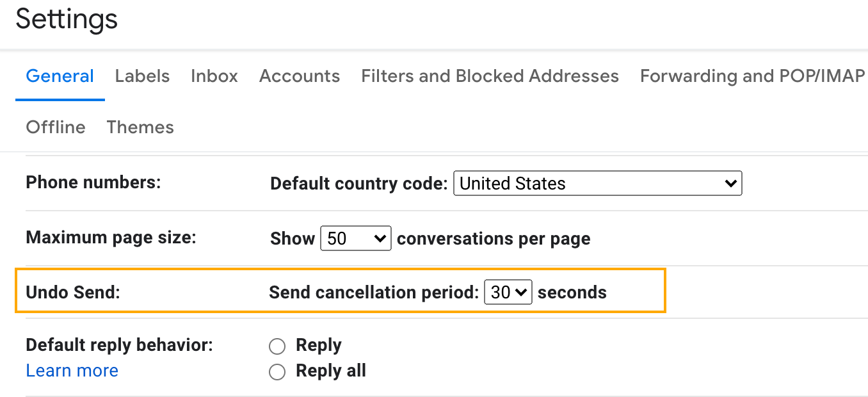The width and height of the screenshot is (868, 397).
Task: Click the Maximum page size label
Action: 111,238
